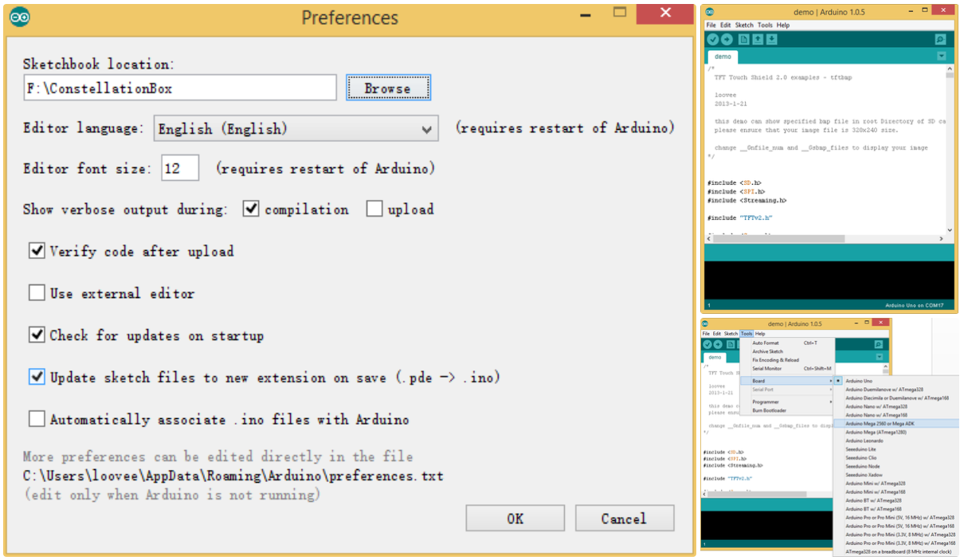
Task: Select Seeeduino Node board
Action: coord(896,466)
